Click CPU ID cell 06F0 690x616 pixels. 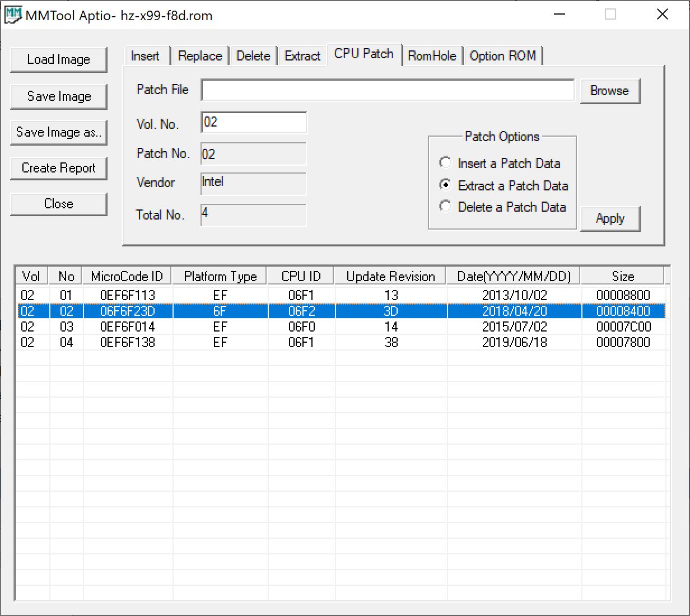pyautogui.click(x=302, y=326)
